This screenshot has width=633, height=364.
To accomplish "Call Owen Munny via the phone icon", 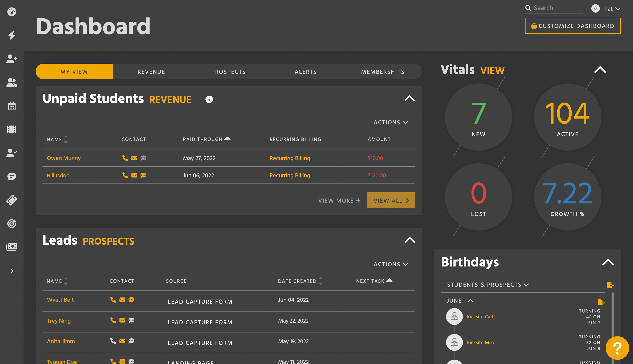I will [125, 158].
